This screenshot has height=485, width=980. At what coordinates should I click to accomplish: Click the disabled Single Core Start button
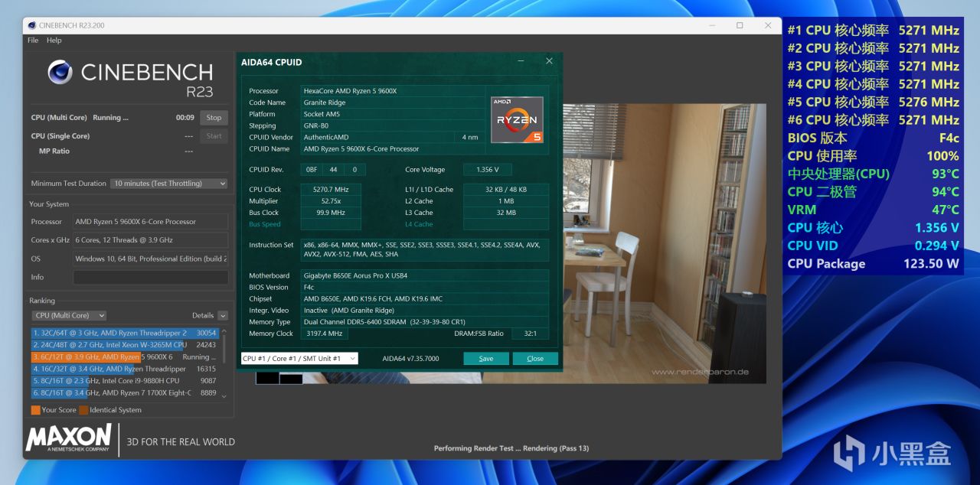click(x=214, y=136)
